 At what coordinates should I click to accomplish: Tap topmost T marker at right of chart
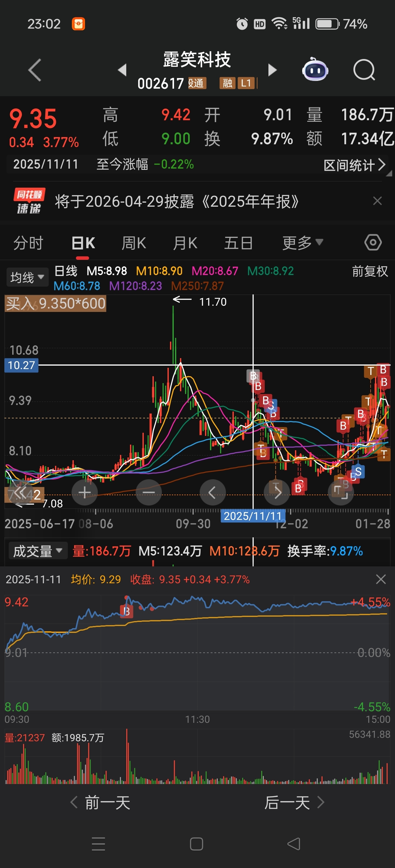click(371, 371)
